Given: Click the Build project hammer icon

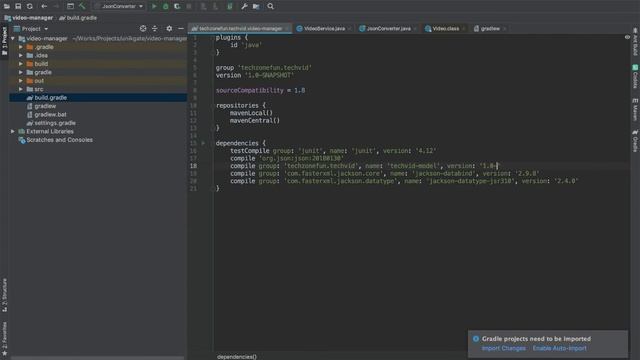Looking at the screenshot, I should click(x=82, y=6).
